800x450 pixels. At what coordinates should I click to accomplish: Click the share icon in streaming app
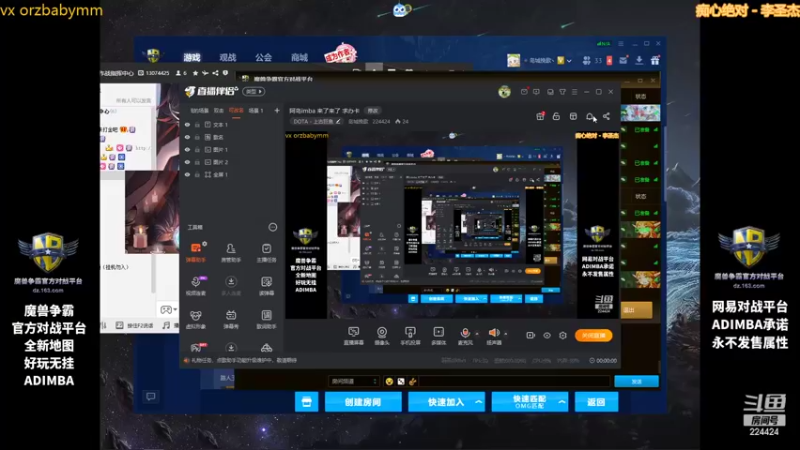tap(606, 116)
